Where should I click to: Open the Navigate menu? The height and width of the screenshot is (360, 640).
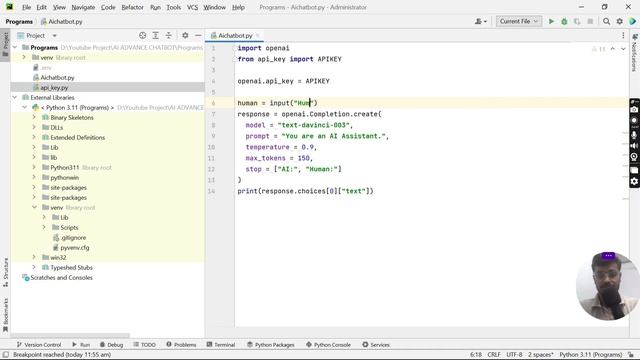83,7
